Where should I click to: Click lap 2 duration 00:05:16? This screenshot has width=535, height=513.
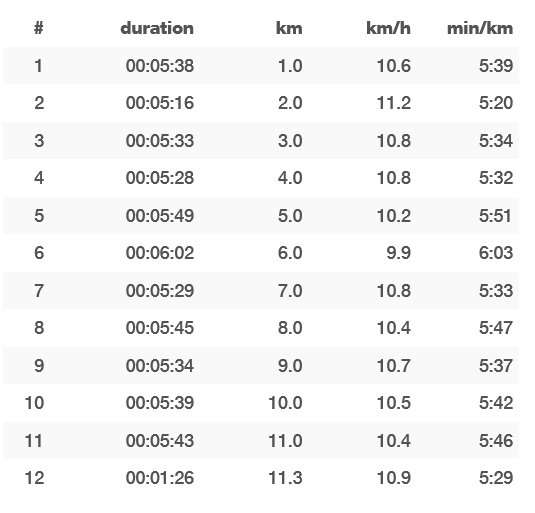(160, 103)
